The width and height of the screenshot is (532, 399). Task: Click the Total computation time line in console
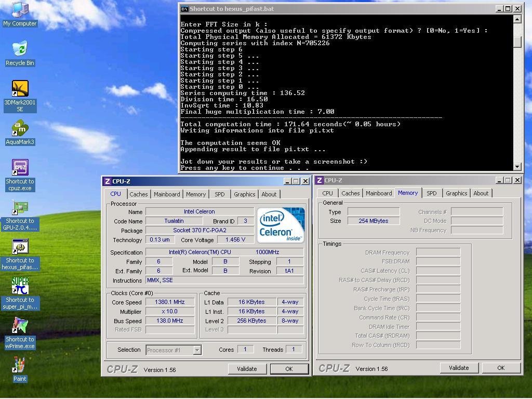pyautogui.click(x=290, y=124)
